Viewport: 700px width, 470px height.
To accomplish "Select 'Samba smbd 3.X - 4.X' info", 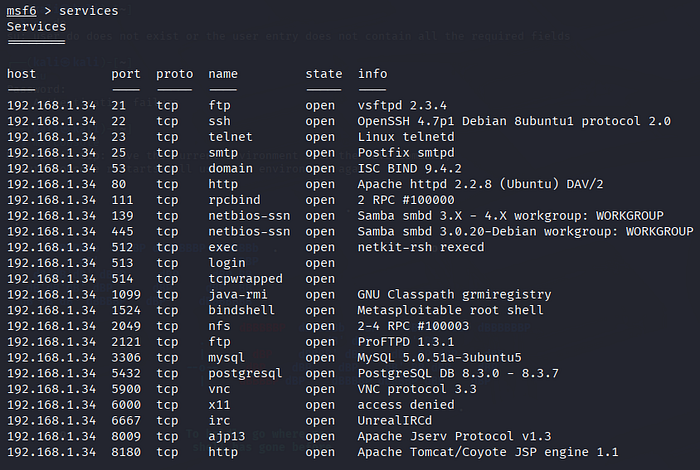I will pyautogui.click(x=432, y=216).
